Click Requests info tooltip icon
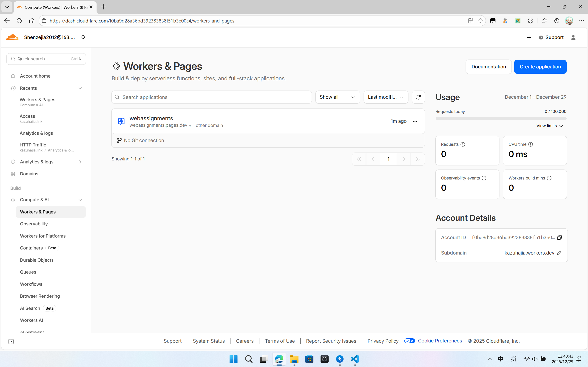This screenshot has height=367, width=588. tap(463, 144)
